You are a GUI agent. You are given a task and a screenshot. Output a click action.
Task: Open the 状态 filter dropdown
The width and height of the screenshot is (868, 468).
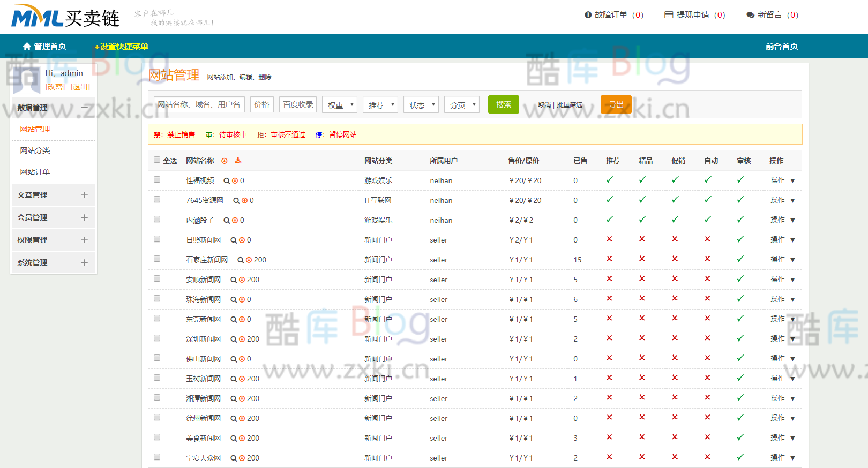click(421, 105)
